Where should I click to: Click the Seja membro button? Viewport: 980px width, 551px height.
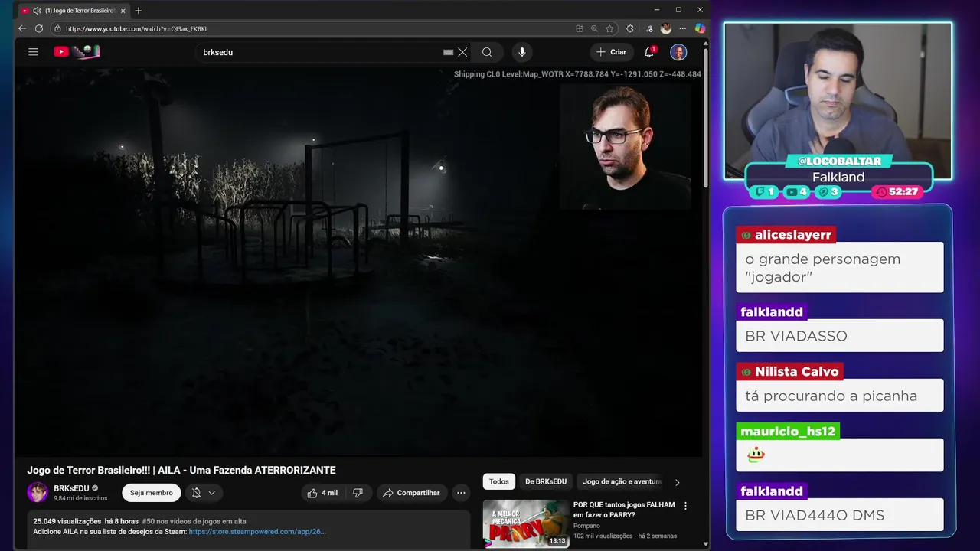pos(152,493)
